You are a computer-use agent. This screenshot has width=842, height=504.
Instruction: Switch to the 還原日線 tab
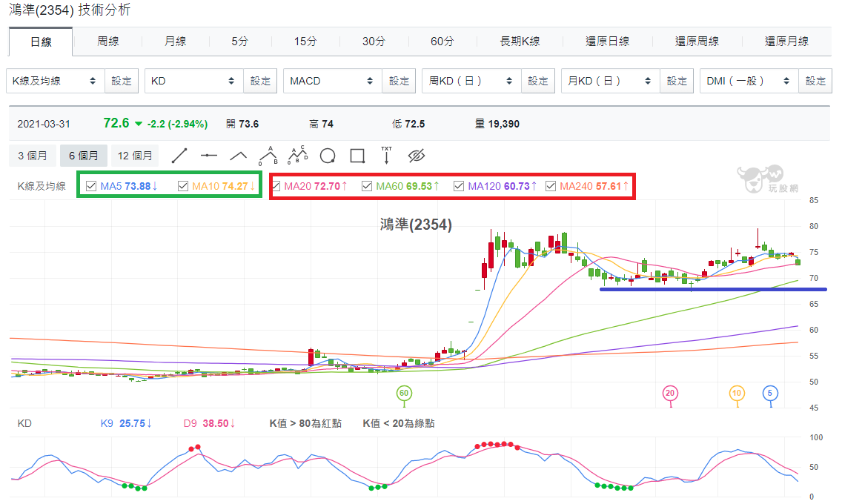tap(607, 42)
